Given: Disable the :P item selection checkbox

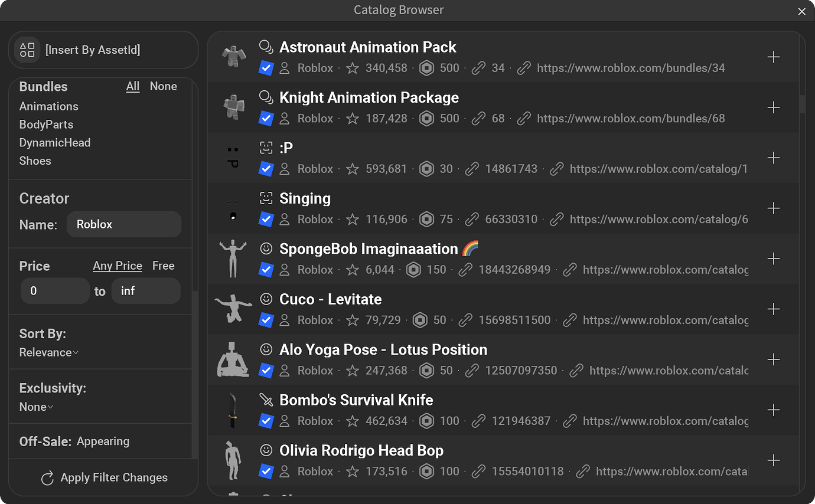Looking at the screenshot, I should pos(266,169).
